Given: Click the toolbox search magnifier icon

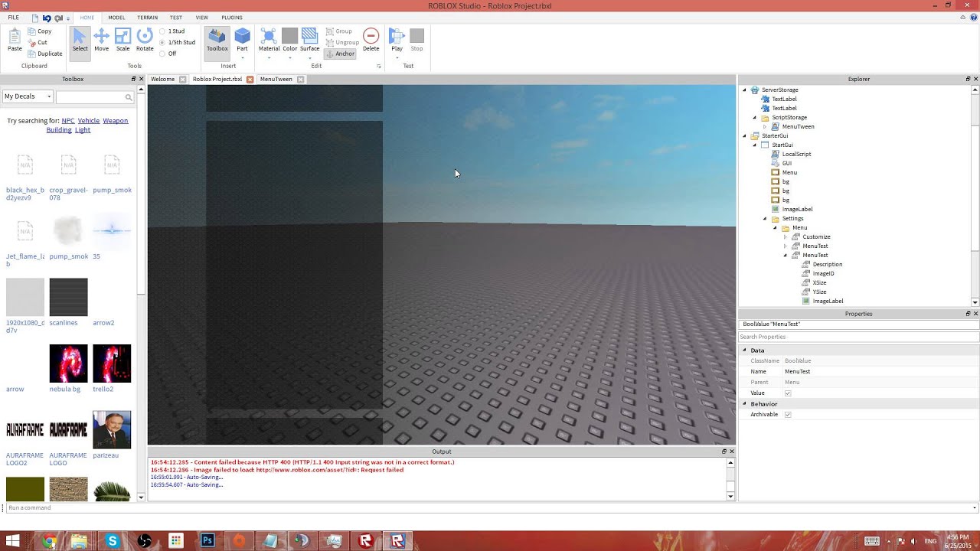Looking at the screenshot, I should click(x=129, y=97).
